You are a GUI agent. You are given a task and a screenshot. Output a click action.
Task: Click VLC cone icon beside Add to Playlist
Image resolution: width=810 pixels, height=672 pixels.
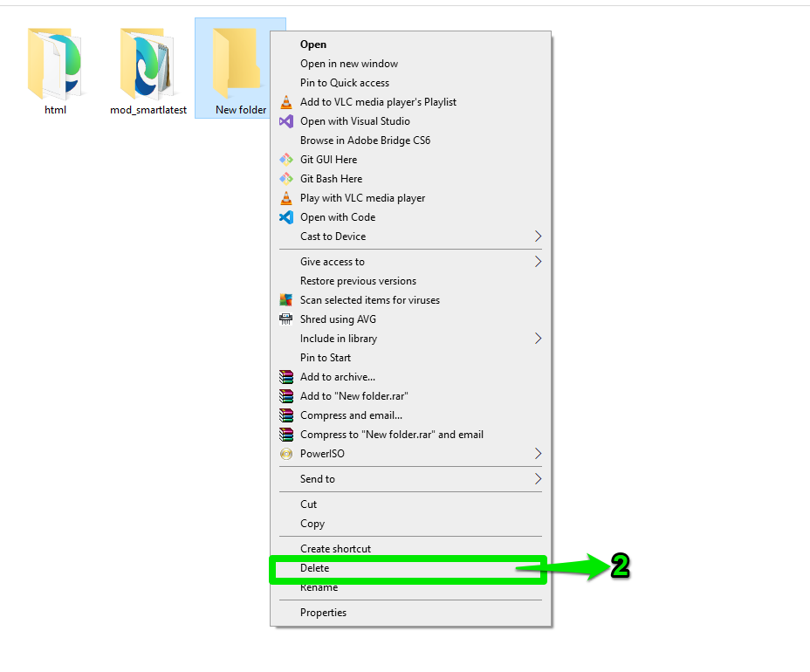(285, 102)
